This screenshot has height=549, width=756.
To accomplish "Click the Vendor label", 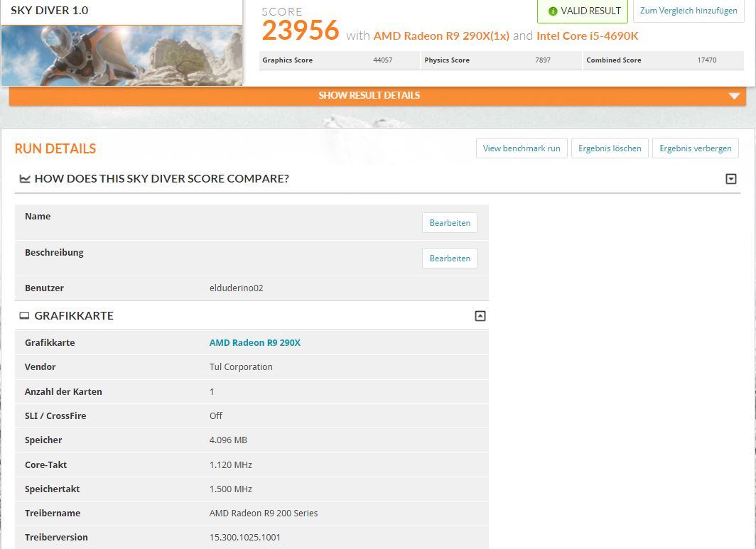I will click(x=40, y=366).
